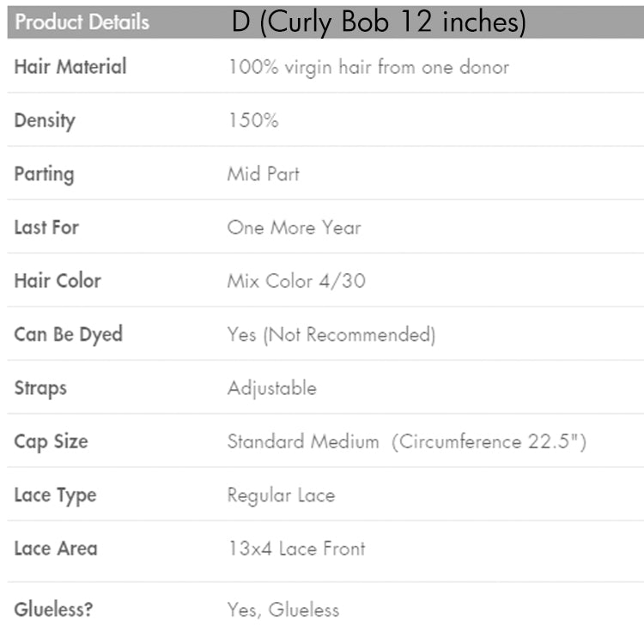644x644 pixels.
Task: Click the Mid Part value
Action: [x=263, y=173]
